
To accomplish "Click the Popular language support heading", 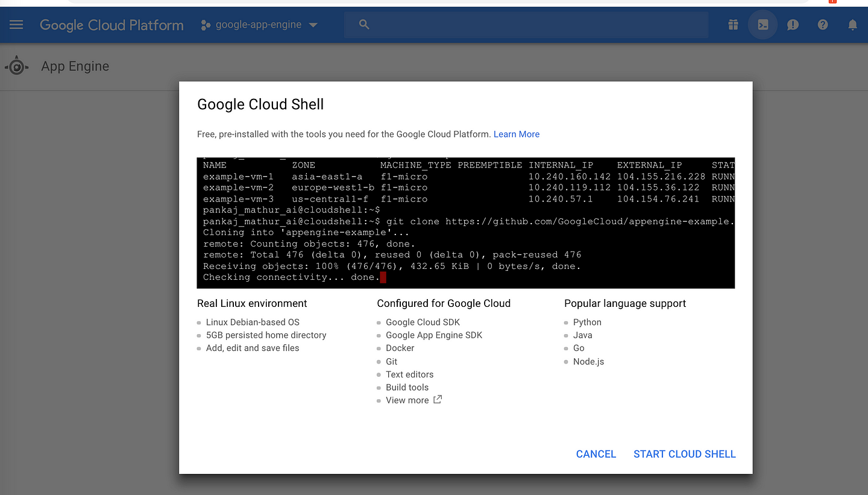I will click(625, 303).
